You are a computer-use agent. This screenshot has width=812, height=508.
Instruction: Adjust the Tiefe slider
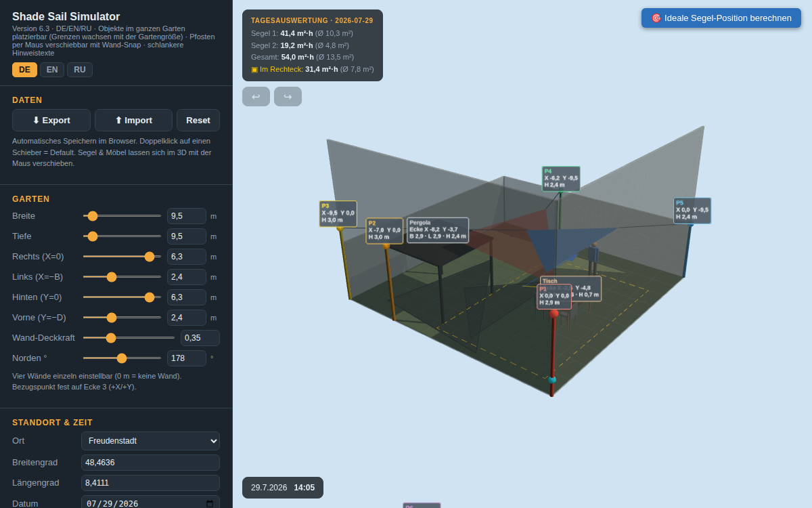pyautogui.click(x=122, y=236)
